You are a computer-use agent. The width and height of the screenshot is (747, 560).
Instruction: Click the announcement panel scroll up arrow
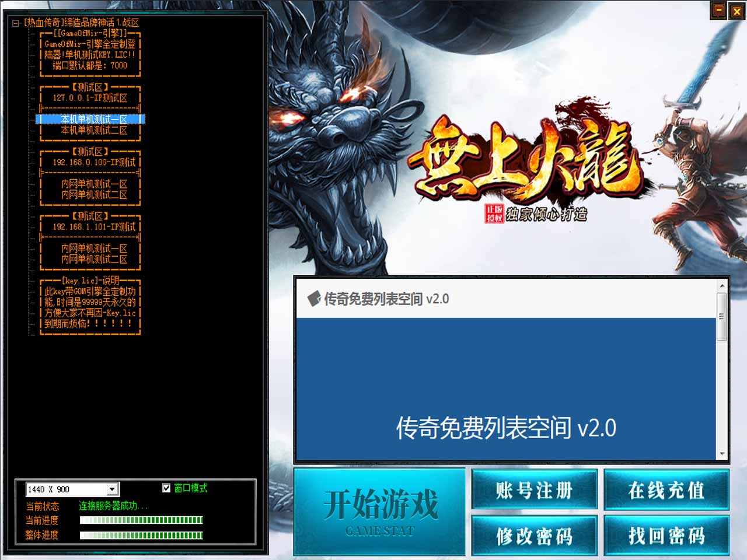click(722, 286)
